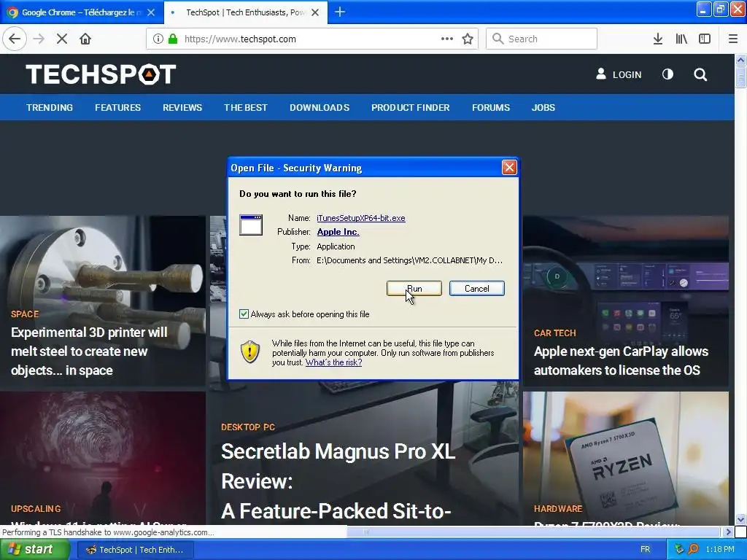Open the REVIEWS menu item
Screen dimensions: 747x560
coord(182,108)
